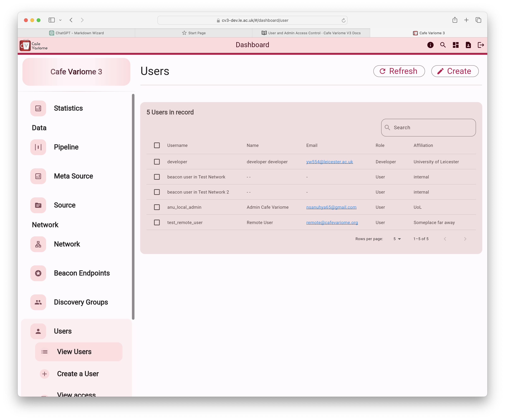Click the Network hierarchy icon
Viewport: 505px width, 420px height.
(38, 244)
